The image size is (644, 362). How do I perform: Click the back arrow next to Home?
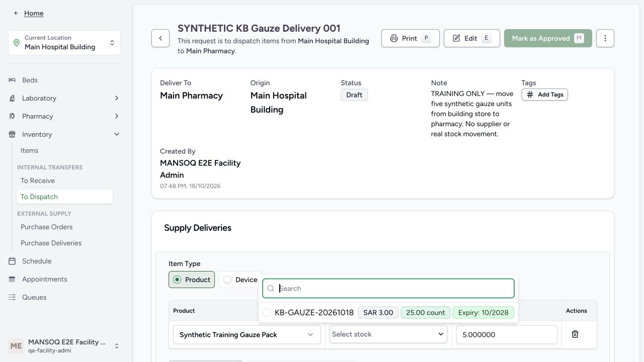(x=16, y=13)
